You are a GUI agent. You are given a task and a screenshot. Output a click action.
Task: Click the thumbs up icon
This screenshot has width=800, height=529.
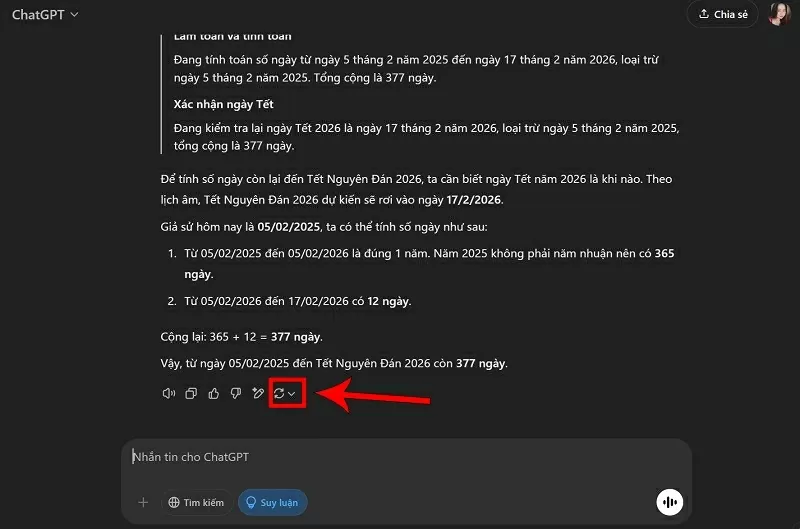tap(213, 394)
